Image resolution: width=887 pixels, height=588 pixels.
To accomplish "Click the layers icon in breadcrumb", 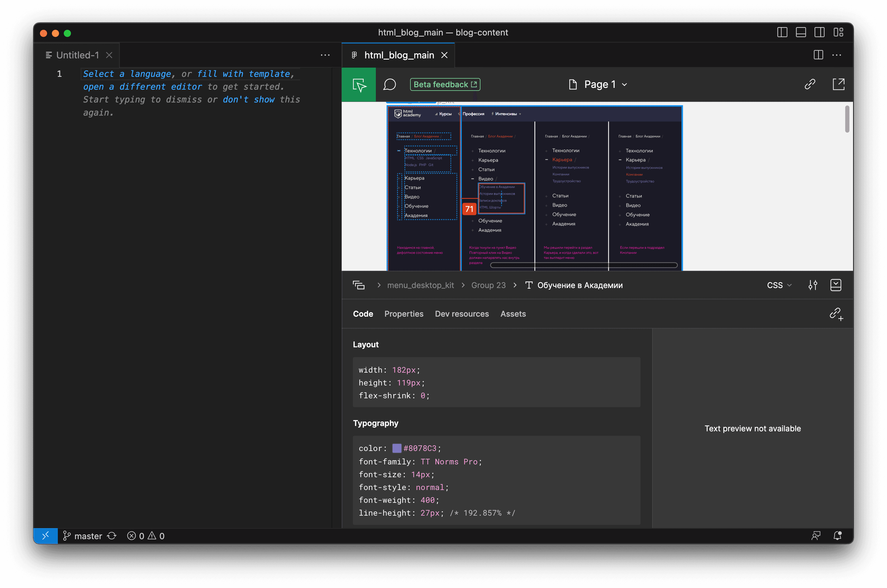I will 359,285.
